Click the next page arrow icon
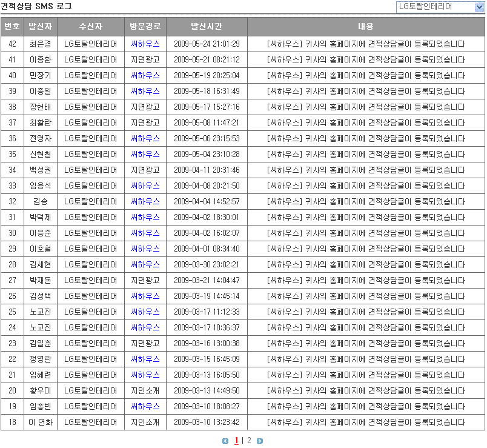 (x=260, y=441)
